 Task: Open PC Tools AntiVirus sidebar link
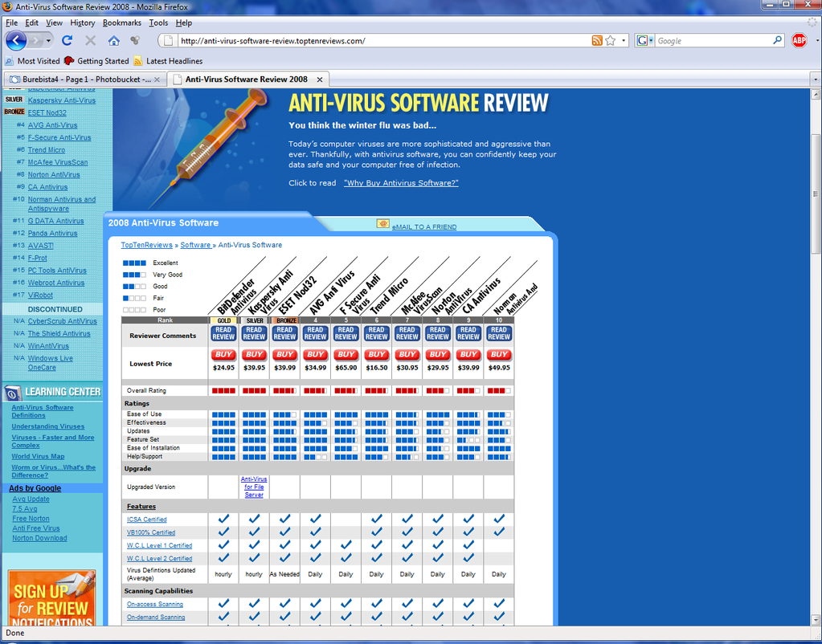pyautogui.click(x=57, y=271)
